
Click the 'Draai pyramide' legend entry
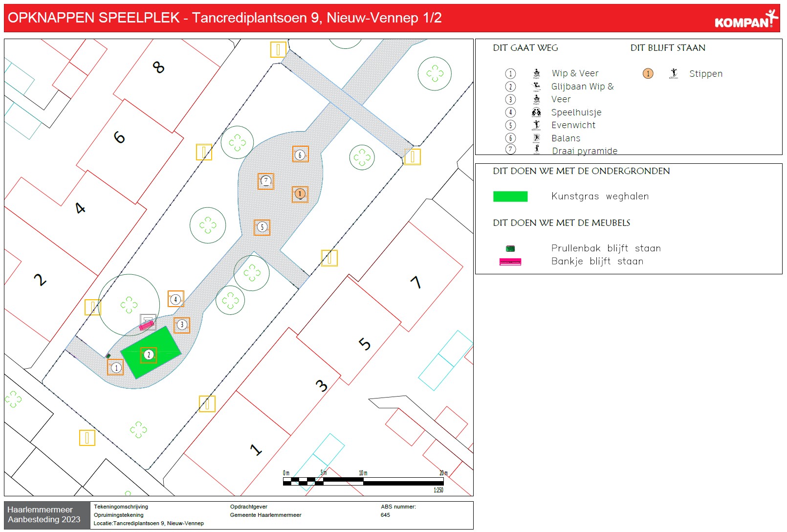click(x=584, y=151)
